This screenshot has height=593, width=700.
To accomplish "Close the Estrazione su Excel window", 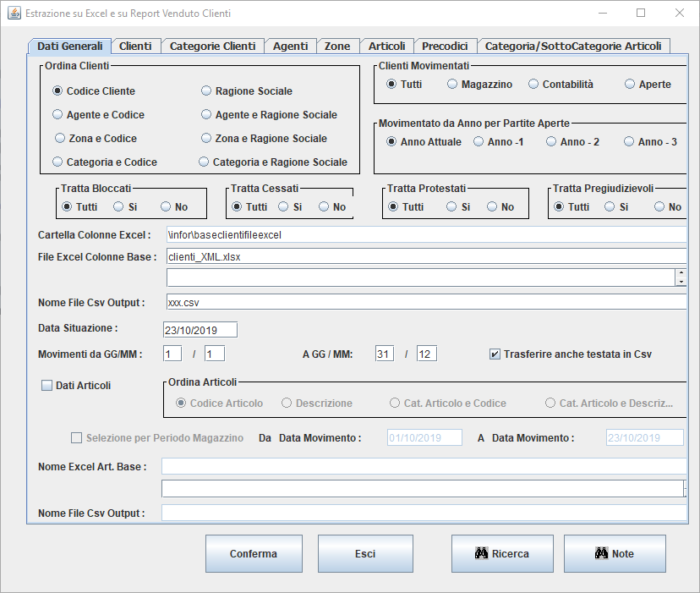I will pyautogui.click(x=680, y=13).
